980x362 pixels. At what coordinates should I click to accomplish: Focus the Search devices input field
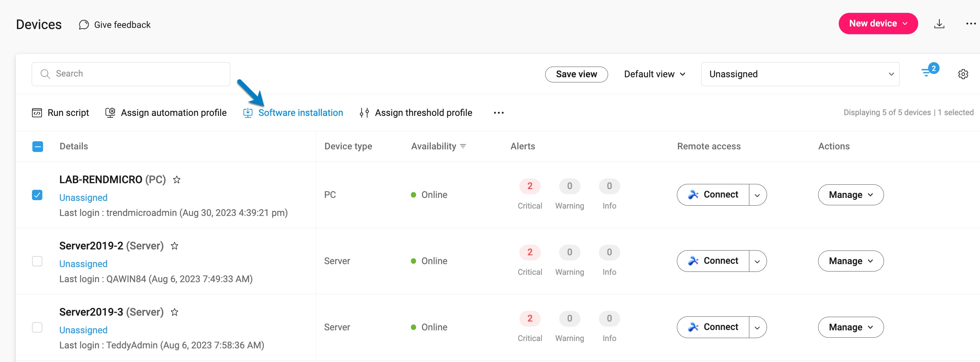tap(131, 74)
